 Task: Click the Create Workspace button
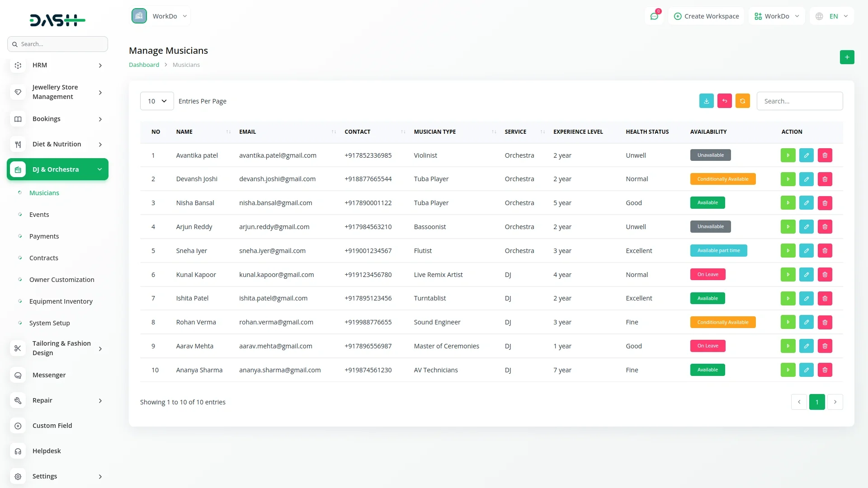pyautogui.click(x=706, y=16)
